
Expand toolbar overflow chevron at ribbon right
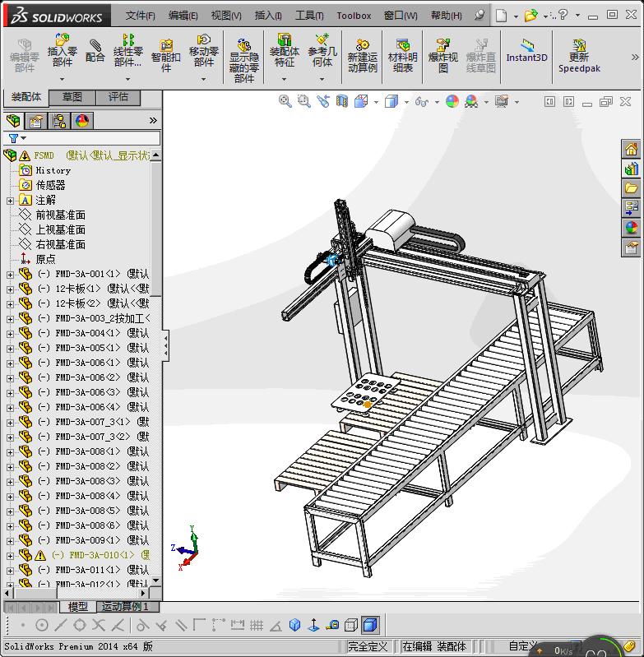point(635,58)
